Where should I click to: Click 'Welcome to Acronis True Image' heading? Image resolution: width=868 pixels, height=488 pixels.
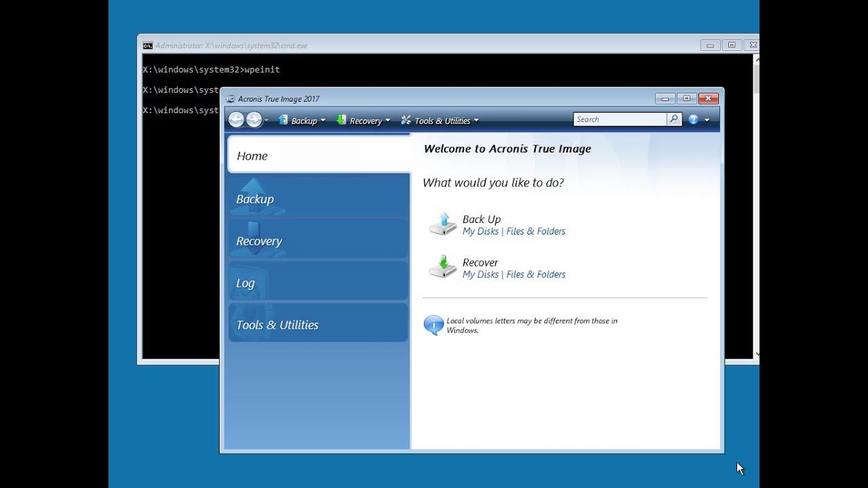tap(507, 149)
